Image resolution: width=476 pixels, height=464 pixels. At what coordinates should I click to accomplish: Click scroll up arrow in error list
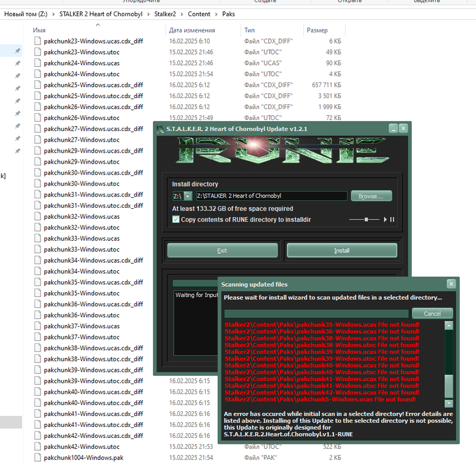click(449, 325)
